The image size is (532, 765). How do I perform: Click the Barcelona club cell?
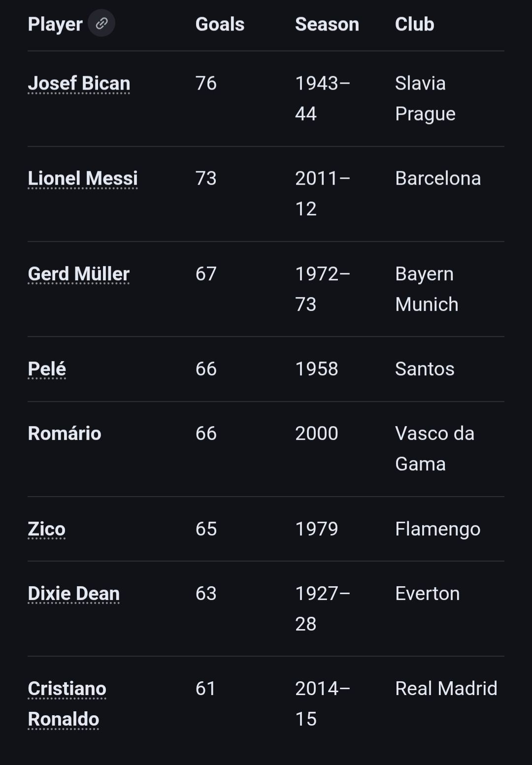point(437,178)
